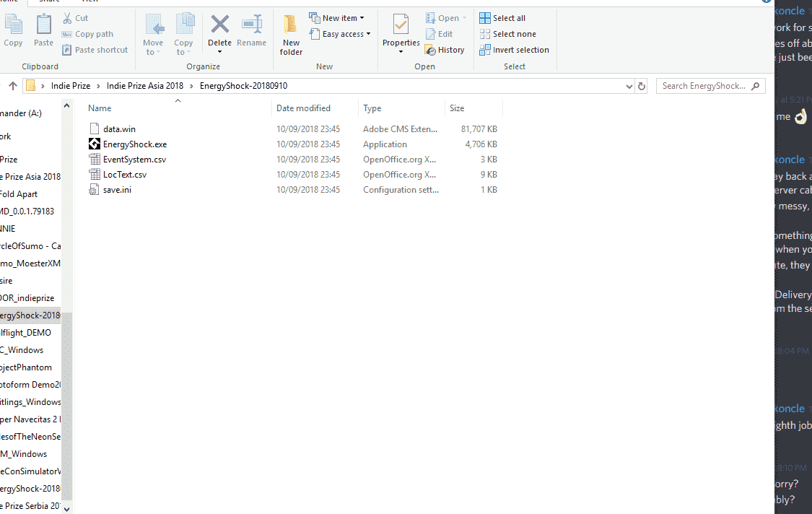Screen dimensions: 812x514
Task: Open lflight_DEMO folder in navigation pane
Action: pos(25,333)
